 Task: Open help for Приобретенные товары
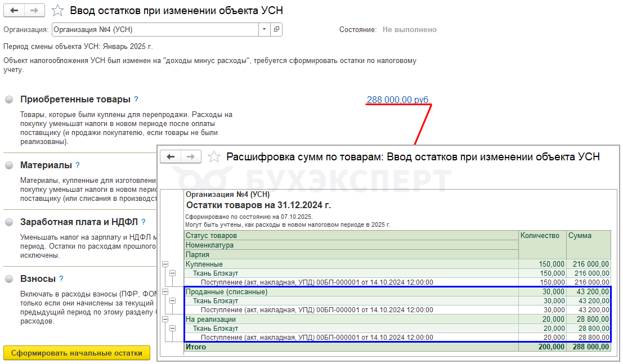tap(136, 99)
